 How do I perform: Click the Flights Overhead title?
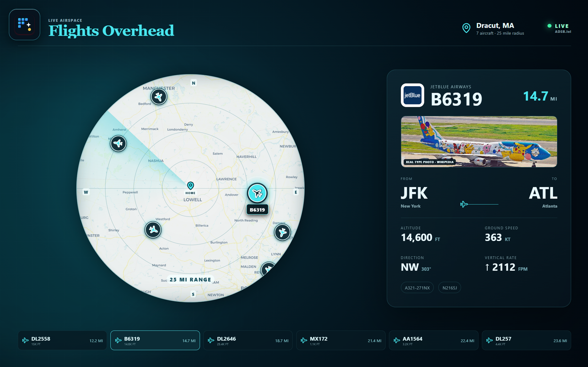(111, 31)
